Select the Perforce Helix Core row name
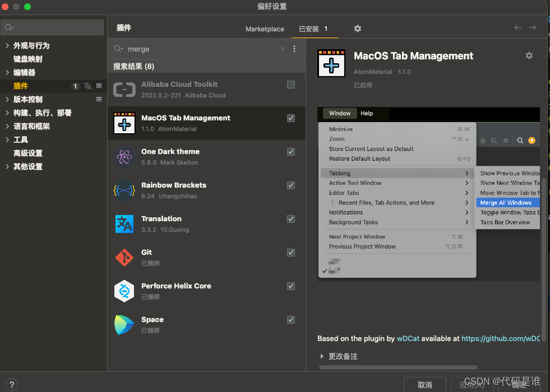550x392 pixels. point(176,286)
